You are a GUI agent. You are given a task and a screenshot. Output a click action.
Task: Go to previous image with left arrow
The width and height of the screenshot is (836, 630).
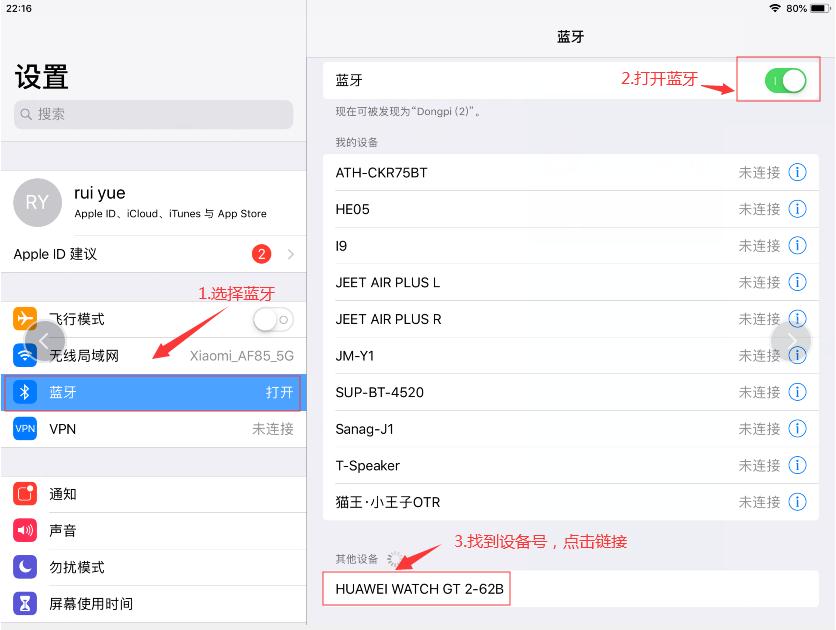[45, 340]
